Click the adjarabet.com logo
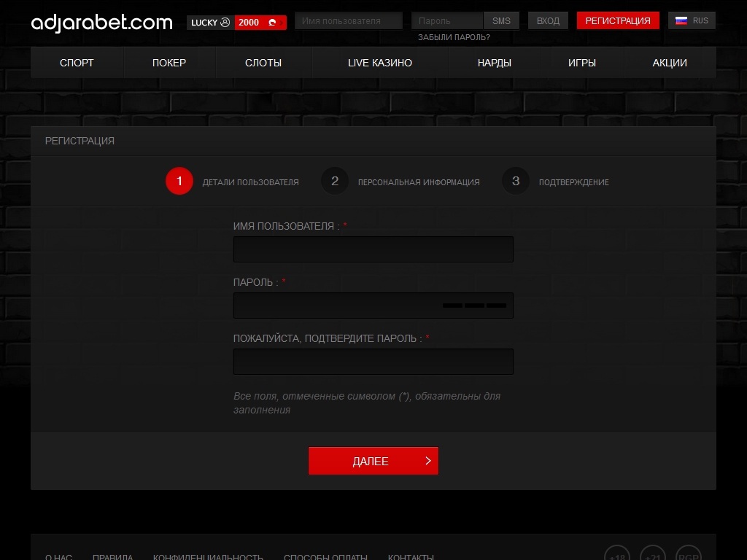 (x=102, y=22)
